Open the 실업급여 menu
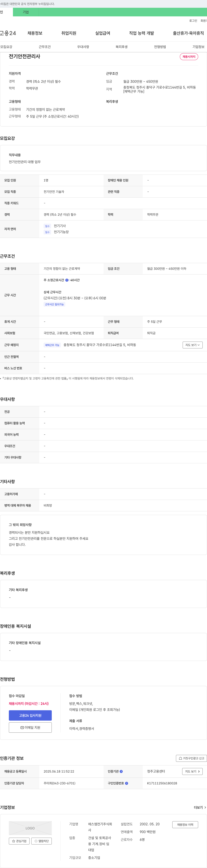The width and height of the screenshot is (207, 868). 102,33
